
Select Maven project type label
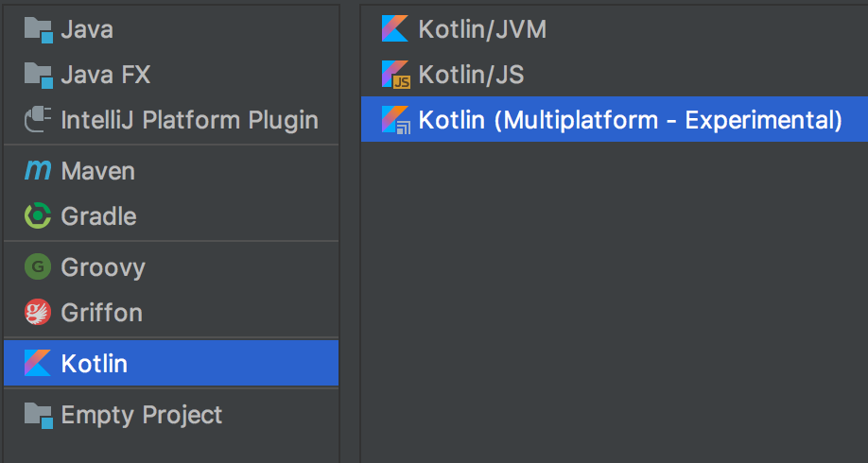(97, 171)
